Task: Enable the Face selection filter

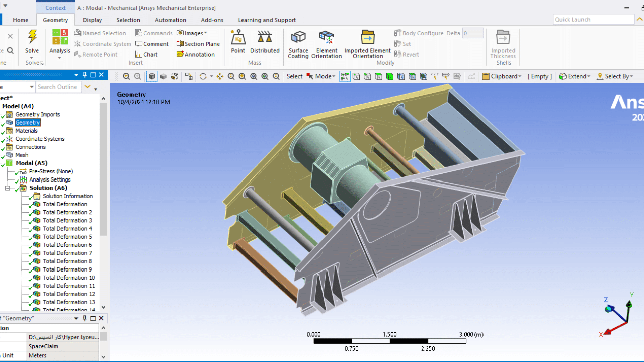Action: (378, 76)
